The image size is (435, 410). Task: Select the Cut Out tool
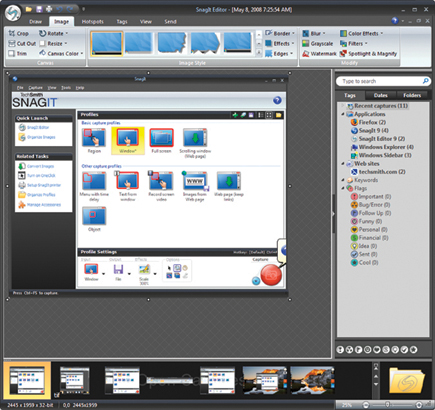[22, 43]
